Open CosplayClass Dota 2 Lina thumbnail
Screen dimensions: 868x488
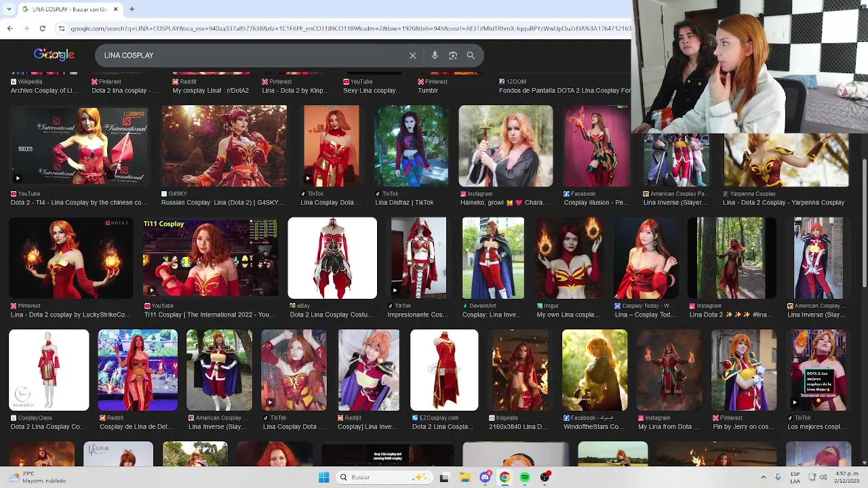[49, 370]
